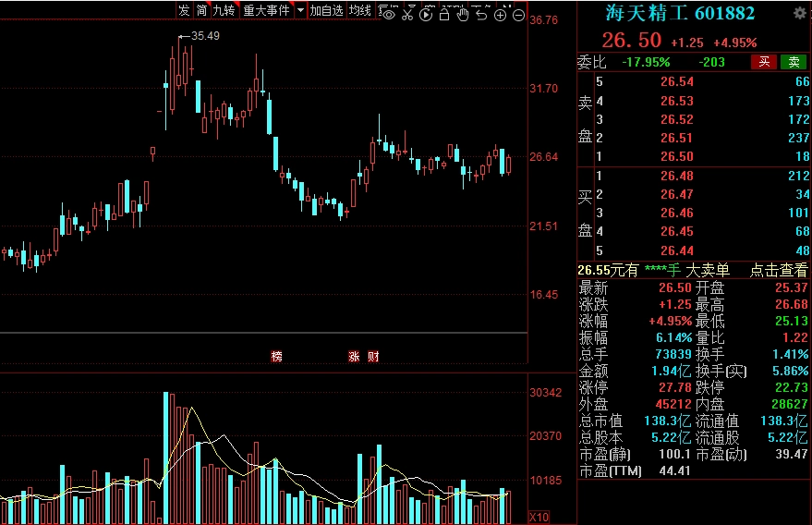Switch to 简 simplified view
Screen dimensions: 812x525
[x=200, y=10]
